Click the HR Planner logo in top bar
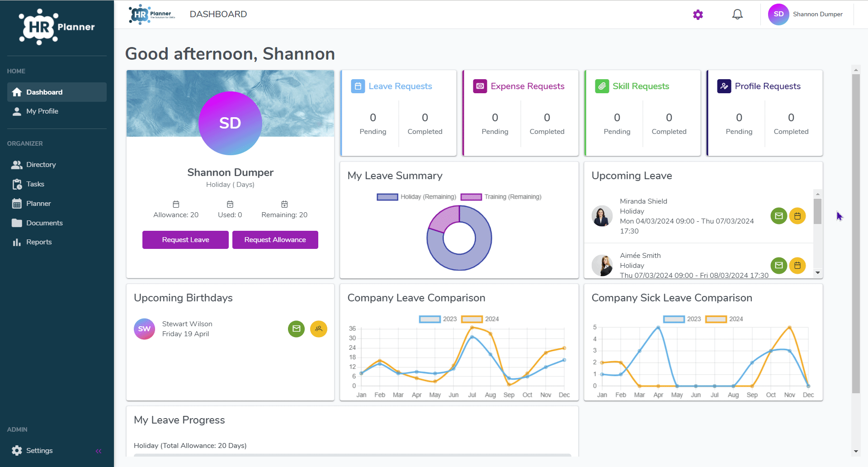868x467 pixels. 151,14
